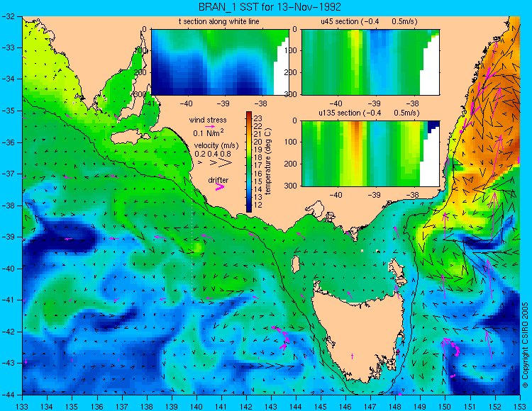Open the t section temperature inset plot
The height and width of the screenshot is (411, 532).
(x=220, y=62)
